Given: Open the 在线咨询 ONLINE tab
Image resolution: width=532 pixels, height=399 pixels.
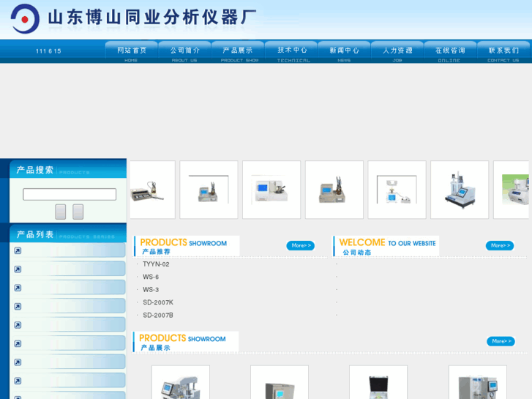Looking at the screenshot, I should (450, 52).
